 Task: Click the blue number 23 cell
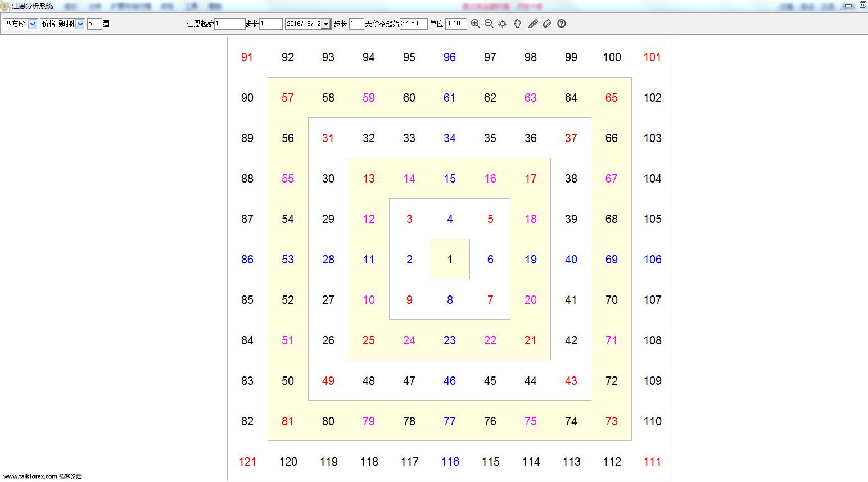pos(450,340)
